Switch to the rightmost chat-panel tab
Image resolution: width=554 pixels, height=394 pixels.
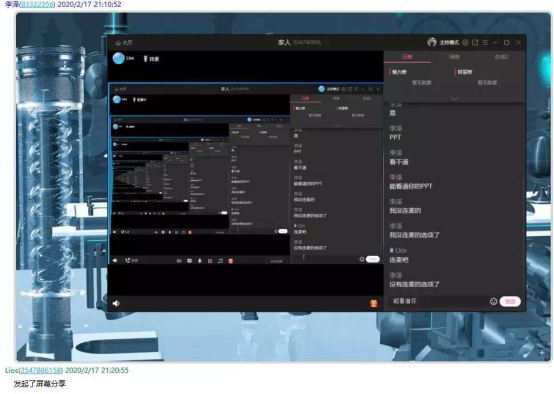(x=501, y=57)
